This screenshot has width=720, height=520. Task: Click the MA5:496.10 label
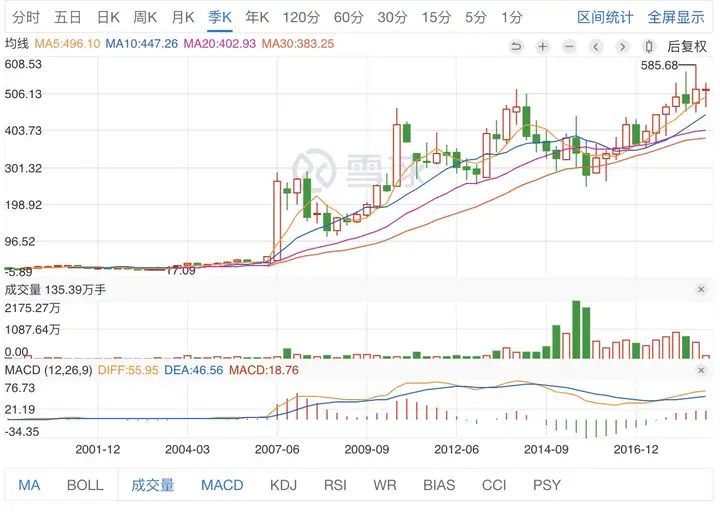pyautogui.click(x=67, y=44)
